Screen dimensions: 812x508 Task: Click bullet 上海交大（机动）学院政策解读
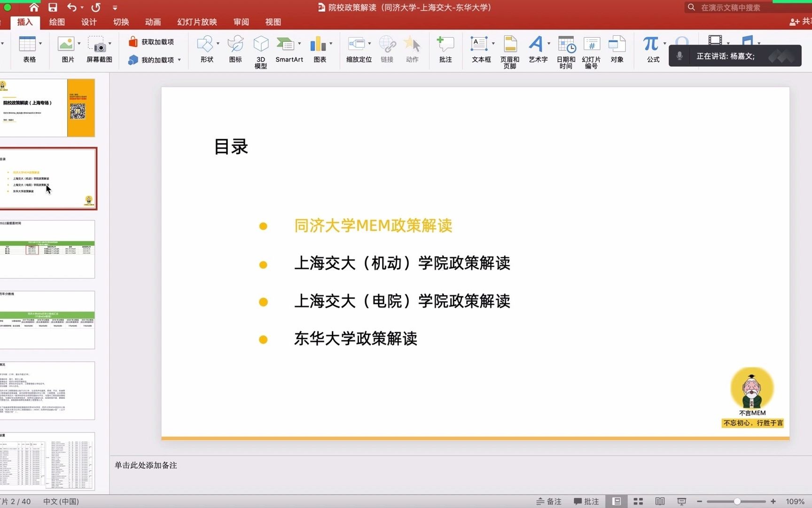(x=402, y=263)
